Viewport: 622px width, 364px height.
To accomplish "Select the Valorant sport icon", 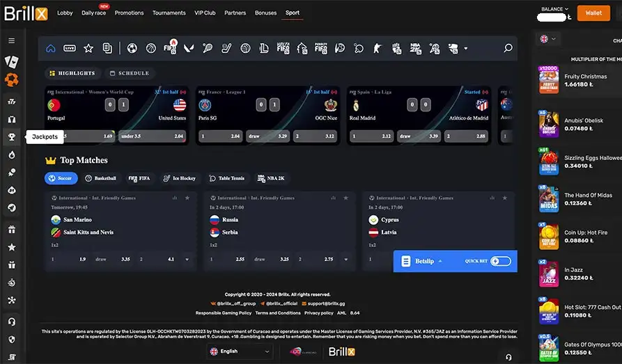I will [189, 49].
